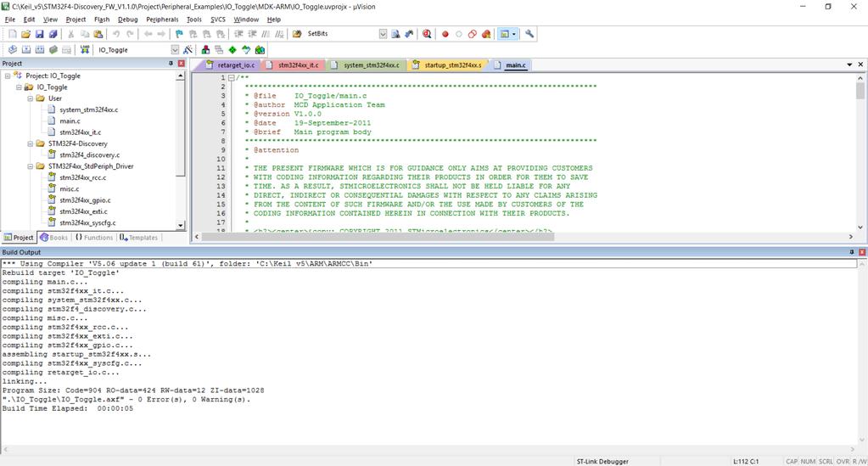Click the editor horizontal scrollbar thumb

click(x=378, y=237)
